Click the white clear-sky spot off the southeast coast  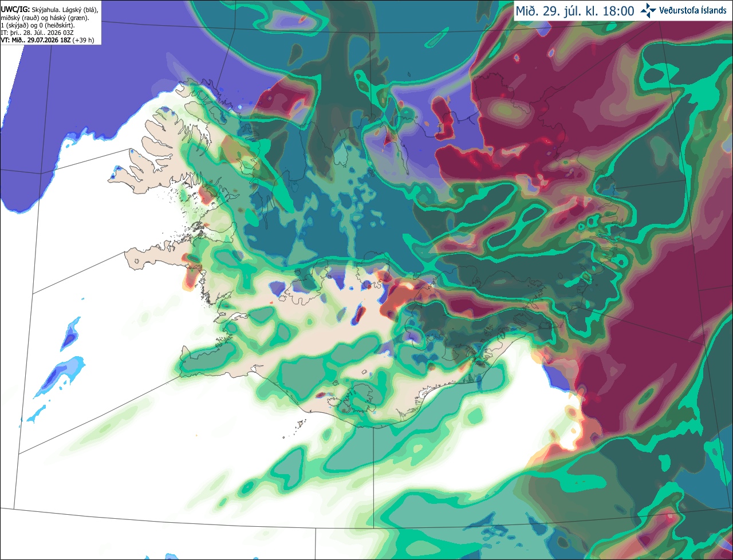tap(570, 437)
